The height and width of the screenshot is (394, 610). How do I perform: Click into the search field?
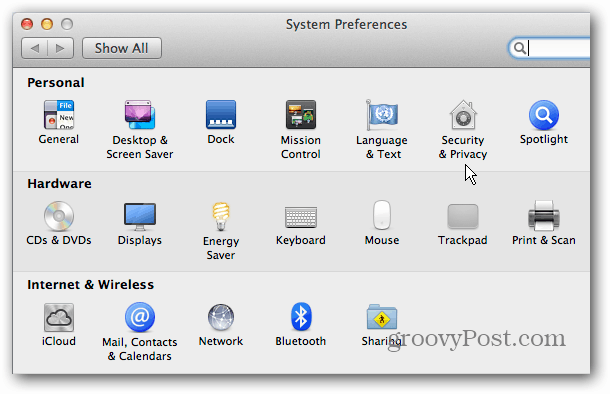549,48
